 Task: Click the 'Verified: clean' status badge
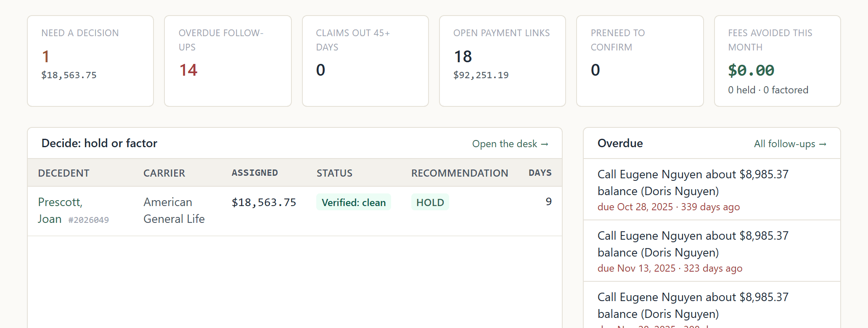coord(354,202)
